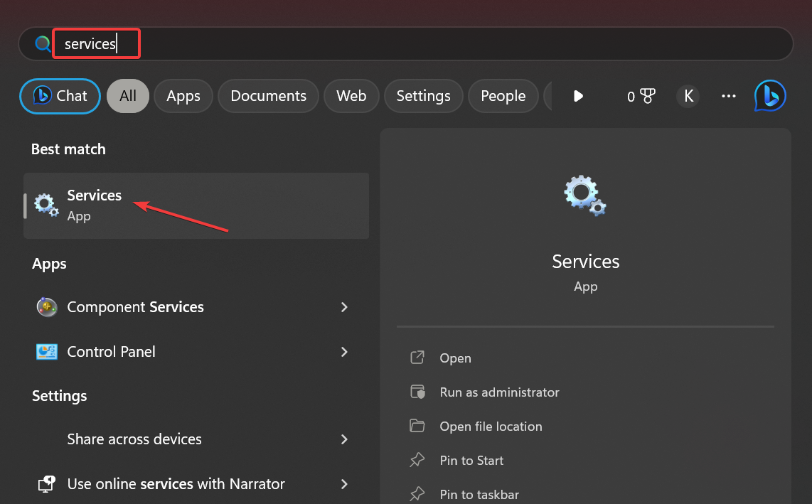Click Pin to Start option
The width and height of the screenshot is (812, 504).
(471, 461)
